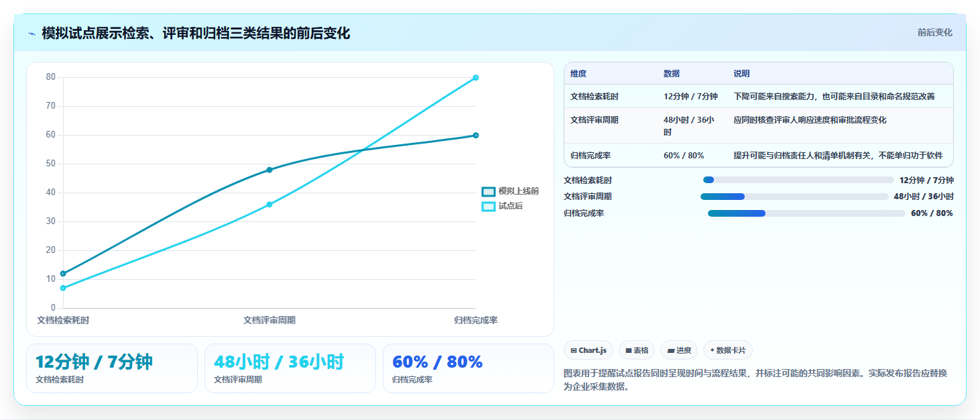The height and width of the screenshot is (420, 980).
Task: Click the 48小时 / 36小时 table cell
Action: point(689,126)
